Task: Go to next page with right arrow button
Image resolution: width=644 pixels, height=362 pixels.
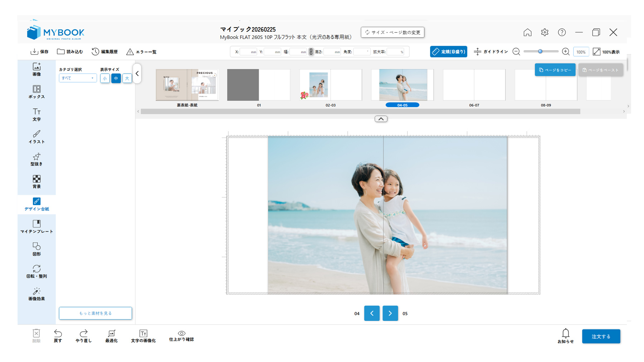Action: click(390, 313)
